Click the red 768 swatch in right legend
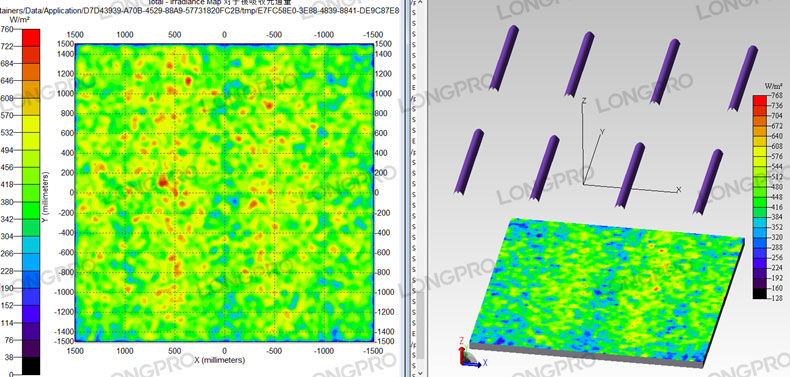 tap(761, 100)
